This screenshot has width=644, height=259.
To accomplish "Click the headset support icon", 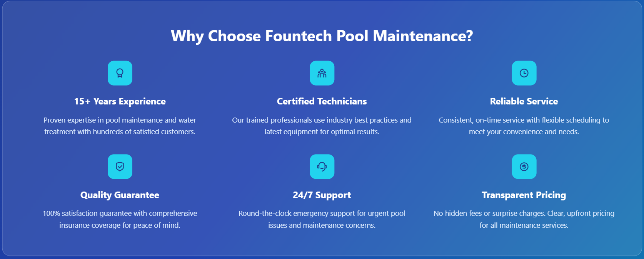I will 322,166.
